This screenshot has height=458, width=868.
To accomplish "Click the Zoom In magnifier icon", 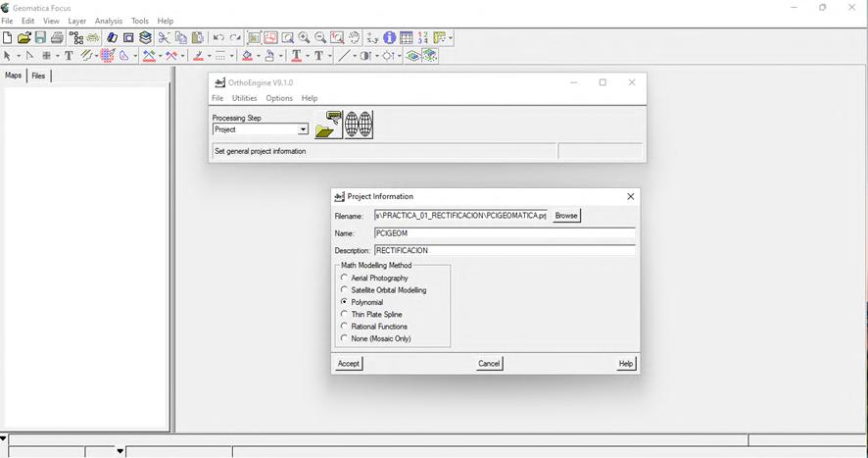I will [x=304, y=37].
